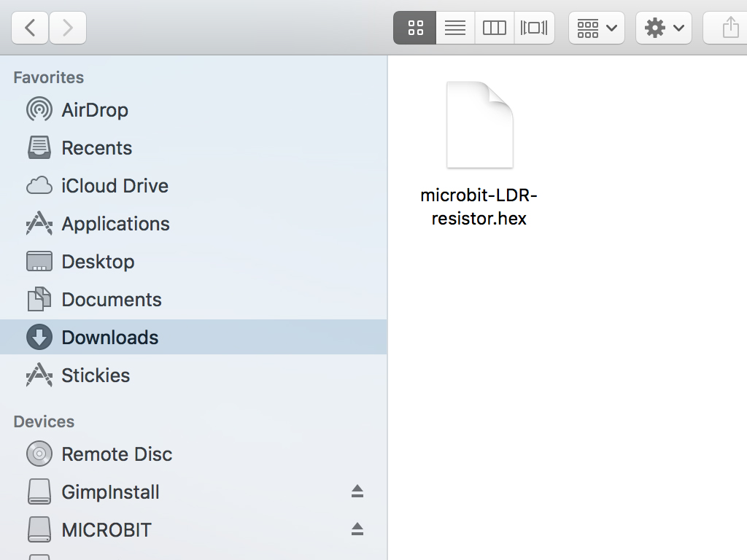Screen dimensions: 747x560
Task: Go back with the left arrow button
Action: click(29, 28)
